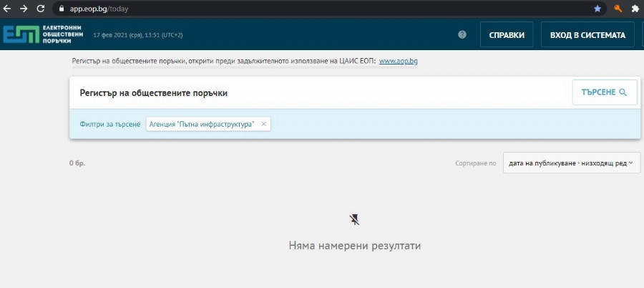Click the question mark help icon
Viewport: 644px width, 288px height.
pos(462,34)
